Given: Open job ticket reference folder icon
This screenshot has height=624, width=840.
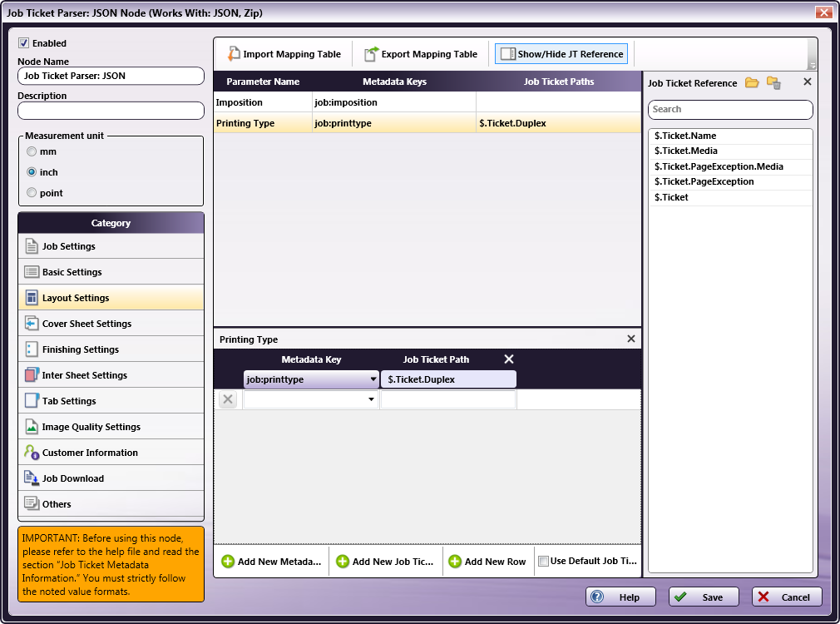Looking at the screenshot, I should (x=752, y=82).
